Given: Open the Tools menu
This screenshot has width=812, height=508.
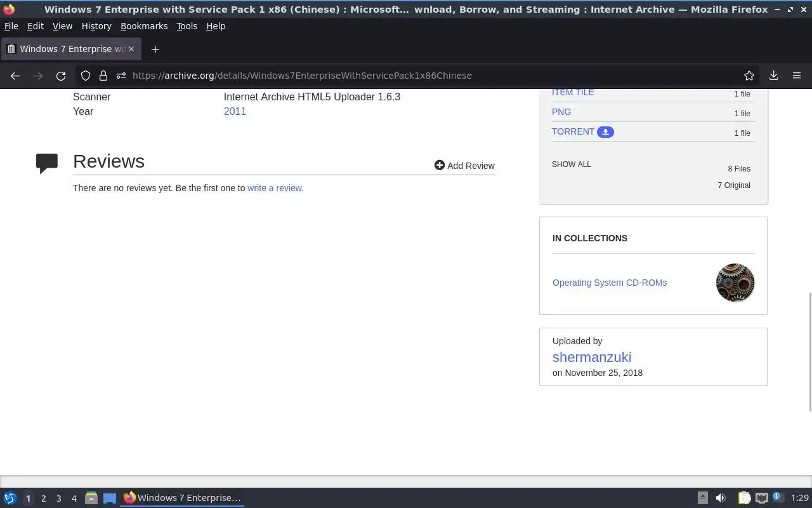Looking at the screenshot, I should coord(187,26).
